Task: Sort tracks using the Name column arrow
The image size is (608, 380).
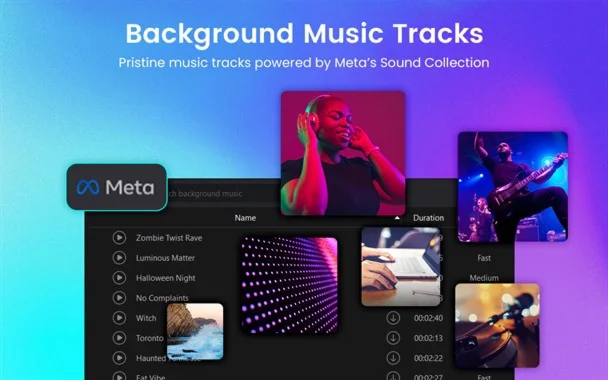Action: pos(397,218)
